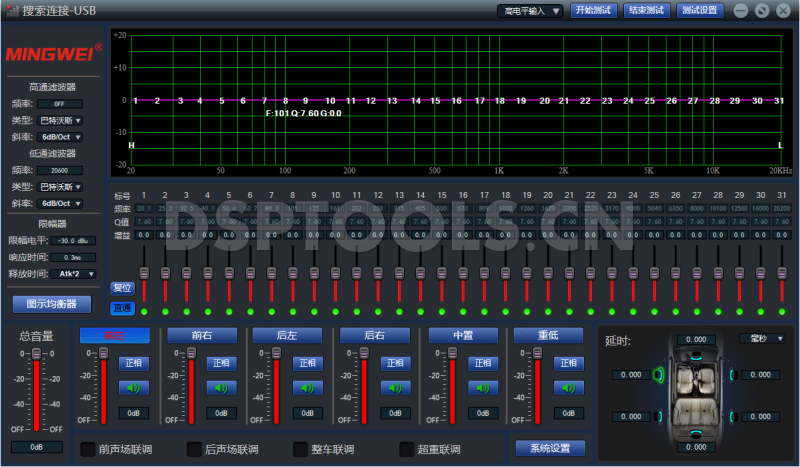Click the 后左 channel speaker mute icon

coord(307,388)
